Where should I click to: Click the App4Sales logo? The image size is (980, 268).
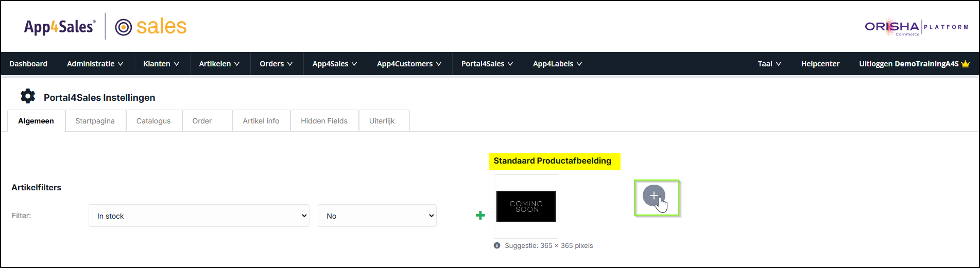point(60,27)
